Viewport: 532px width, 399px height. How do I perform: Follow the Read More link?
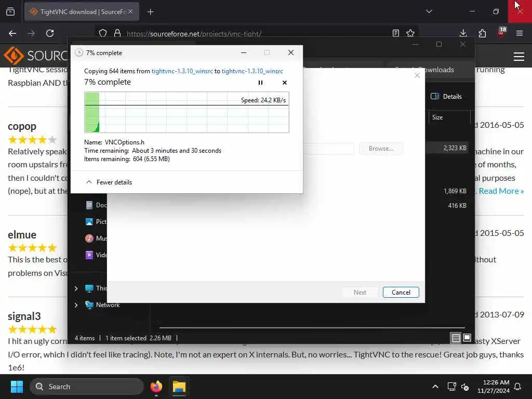(501, 191)
